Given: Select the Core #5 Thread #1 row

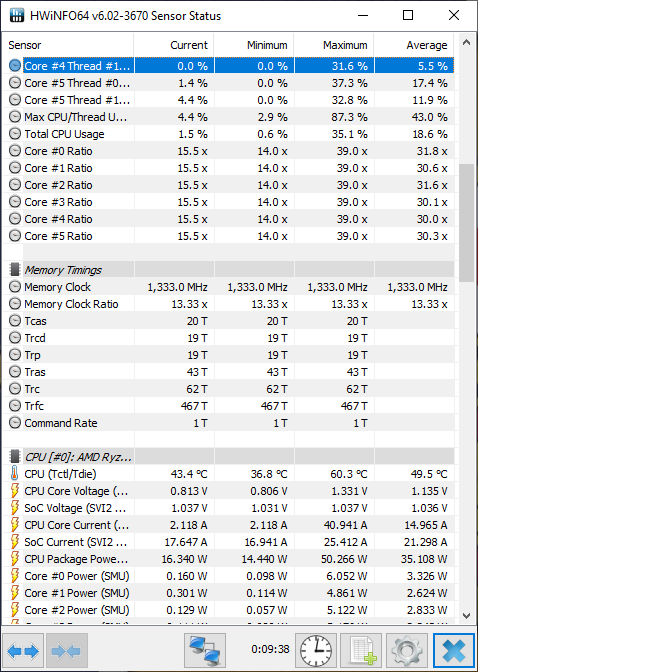Looking at the screenshot, I should tap(229, 100).
